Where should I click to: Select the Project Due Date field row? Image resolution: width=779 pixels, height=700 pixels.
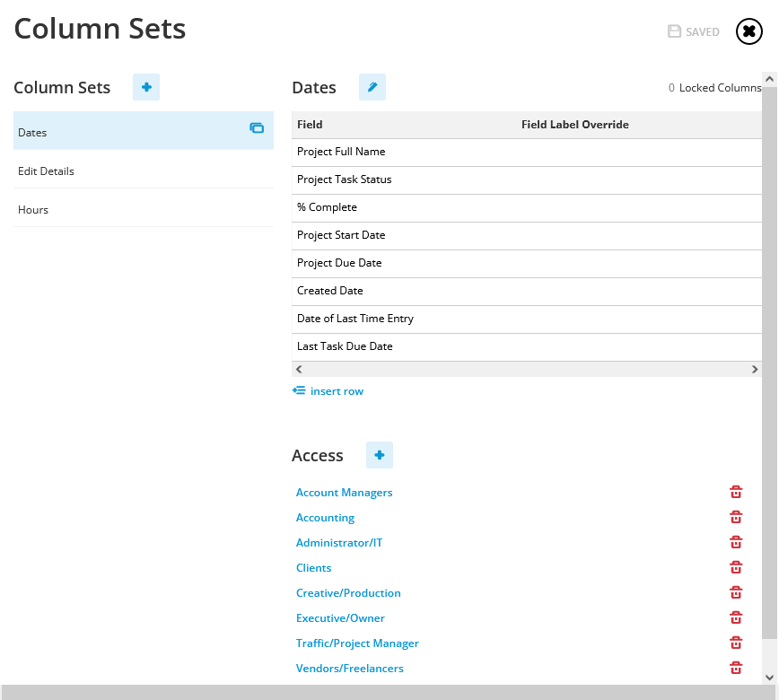[x=527, y=263]
